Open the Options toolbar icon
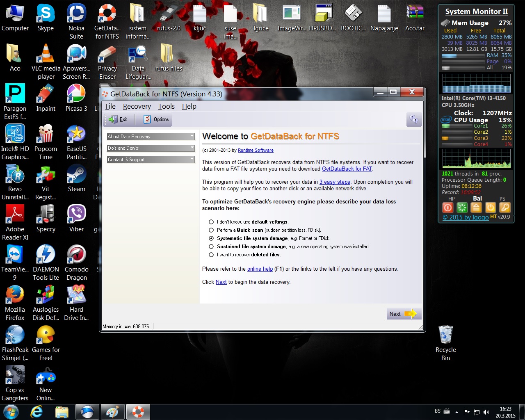This screenshot has width=525, height=420. (x=156, y=119)
